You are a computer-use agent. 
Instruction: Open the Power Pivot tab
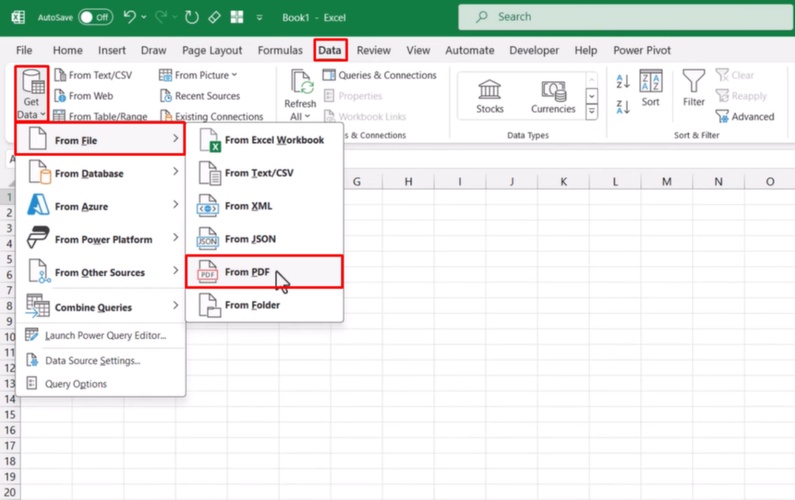pyautogui.click(x=642, y=50)
